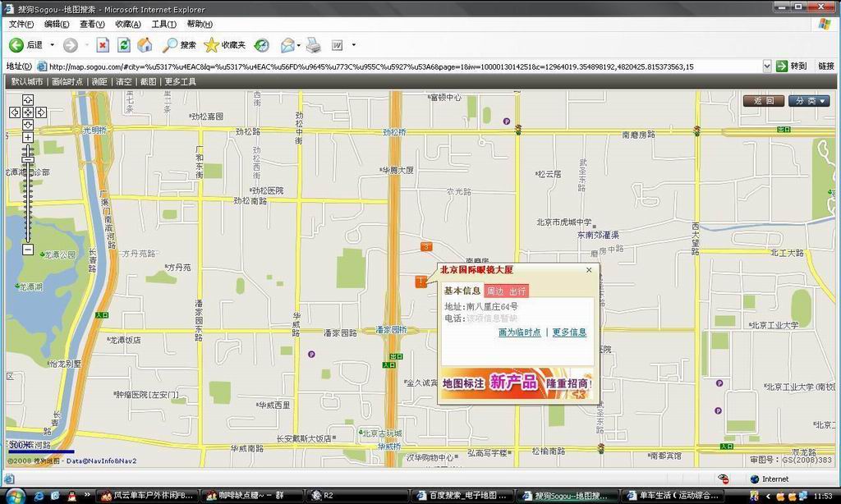Screen dimensions: 841x504
Task: Click the zoom-in plus icon on the map
Action: 28,137
